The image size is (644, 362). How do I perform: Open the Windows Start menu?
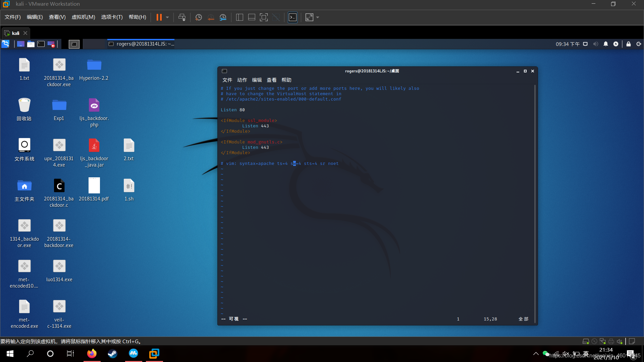coord(10,354)
